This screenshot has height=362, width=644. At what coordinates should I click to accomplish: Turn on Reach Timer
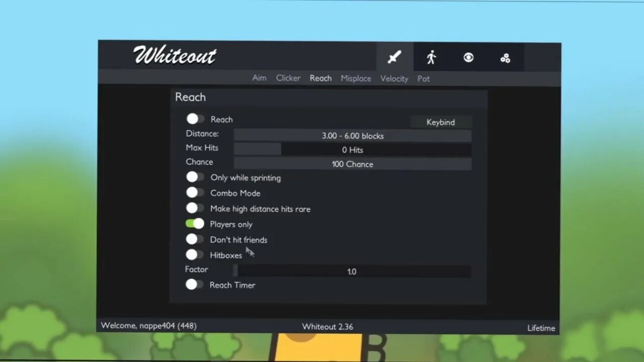point(194,285)
